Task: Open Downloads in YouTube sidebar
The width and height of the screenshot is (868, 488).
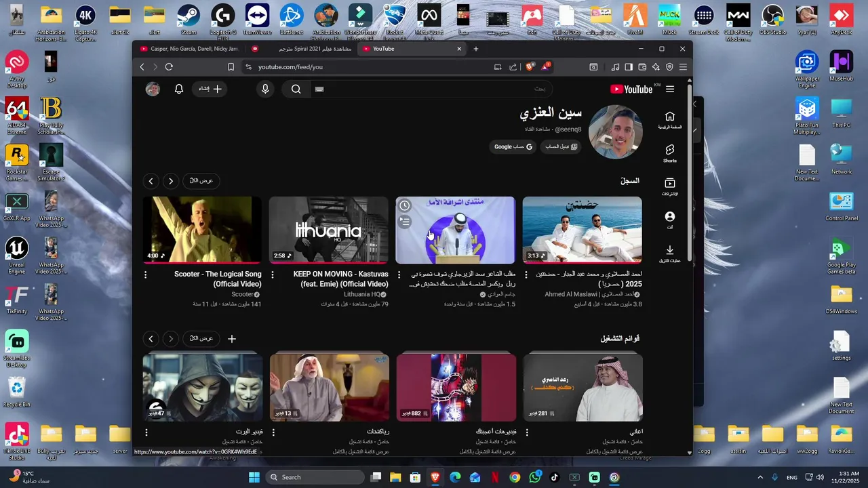Action: point(670,254)
